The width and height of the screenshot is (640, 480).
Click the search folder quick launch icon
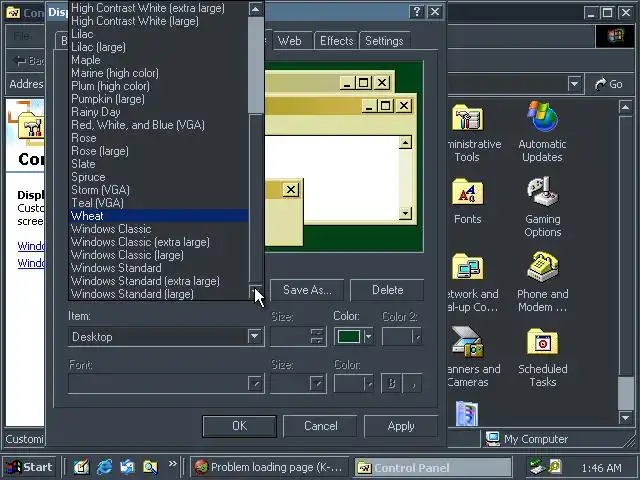[x=150, y=467]
